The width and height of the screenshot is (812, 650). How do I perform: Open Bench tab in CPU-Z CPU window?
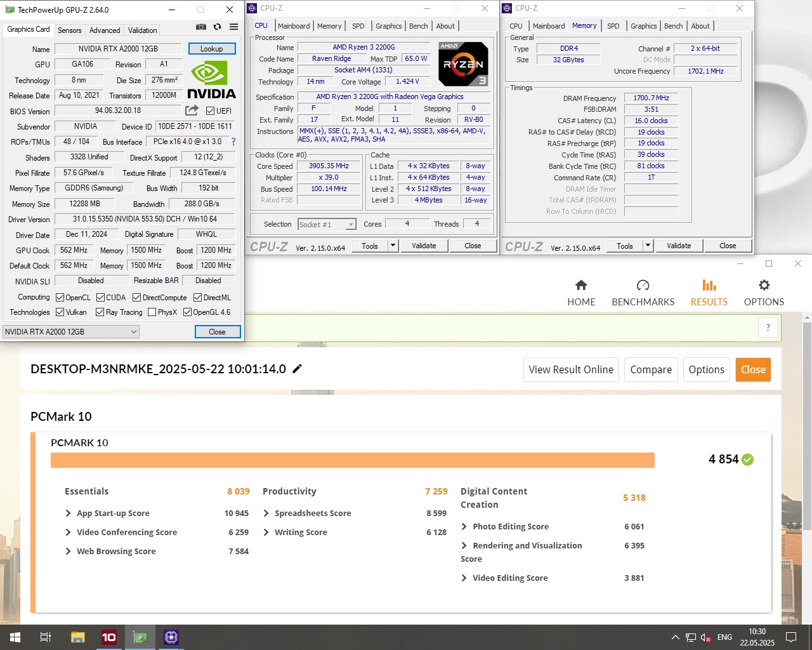418,26
